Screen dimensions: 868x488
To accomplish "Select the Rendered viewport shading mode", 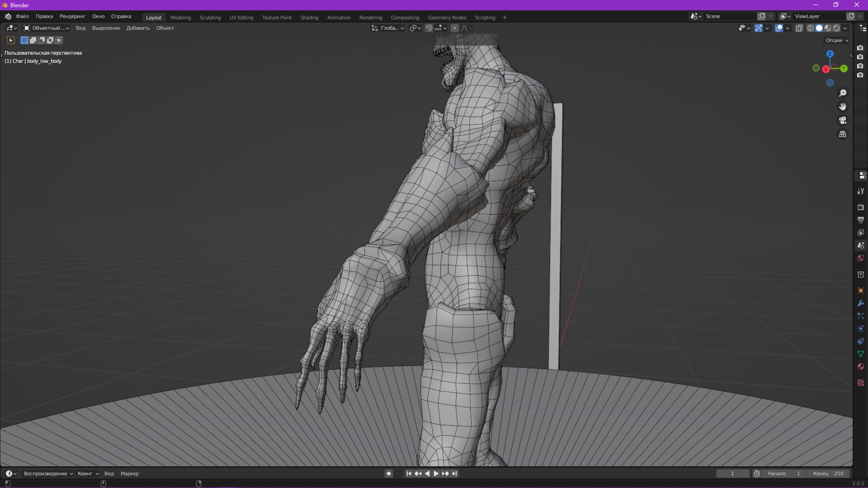I will (836, 28).
